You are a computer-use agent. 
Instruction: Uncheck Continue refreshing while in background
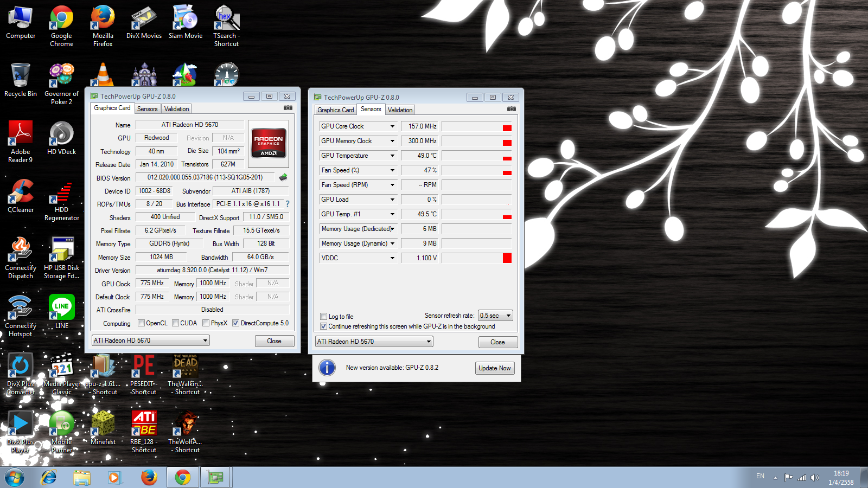coord(324,326)
